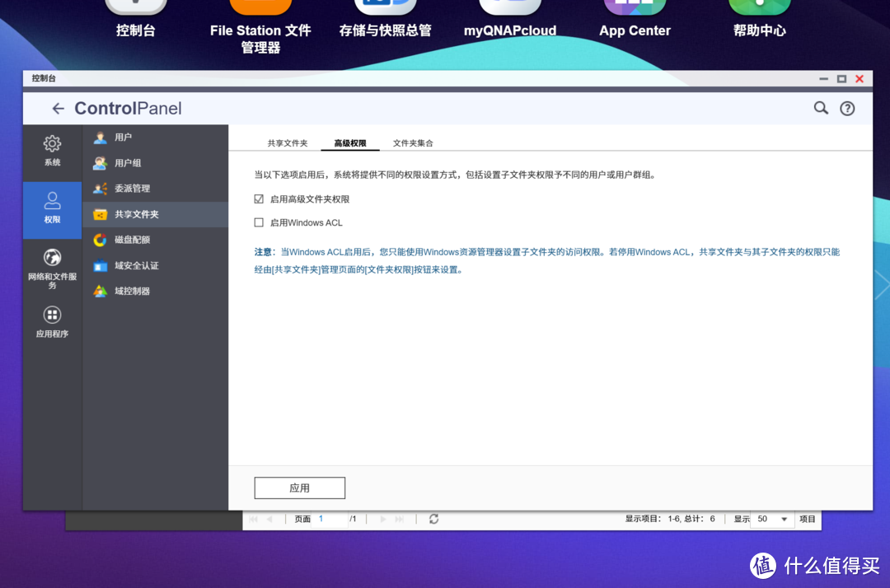Disable 启用高级文件夹权限 checkbox
This screenshot has width=890, height=588.
[x=259, y=199]
